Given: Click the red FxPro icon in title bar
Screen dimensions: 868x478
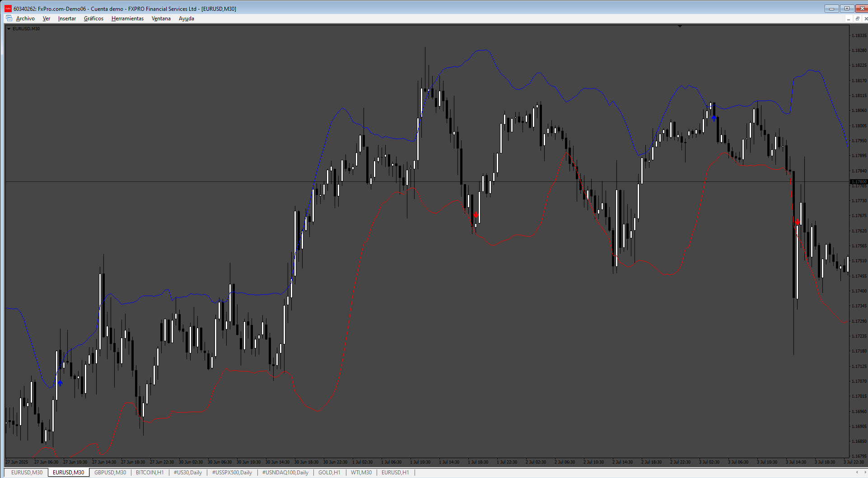Looking at the screenshot, I should pos(8,9).
